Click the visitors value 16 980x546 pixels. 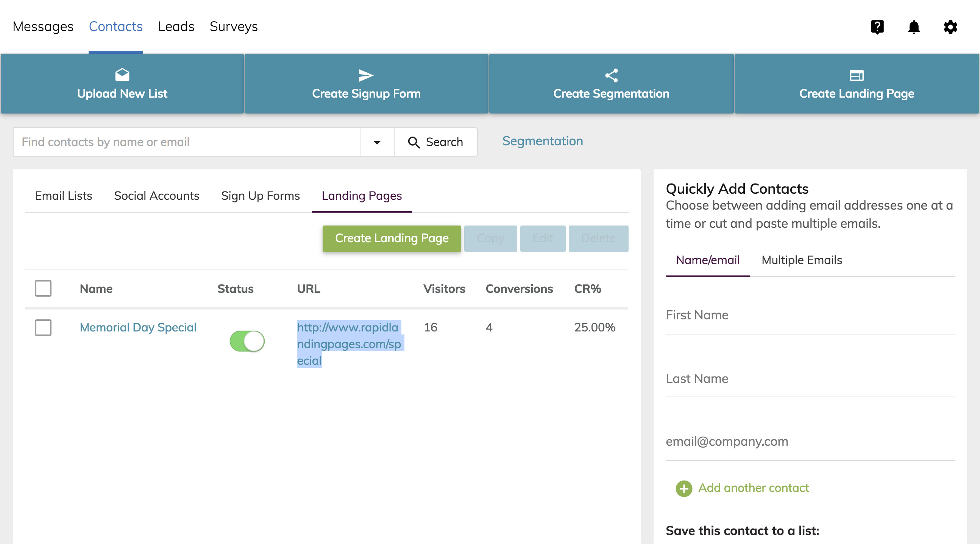[430, 327]
